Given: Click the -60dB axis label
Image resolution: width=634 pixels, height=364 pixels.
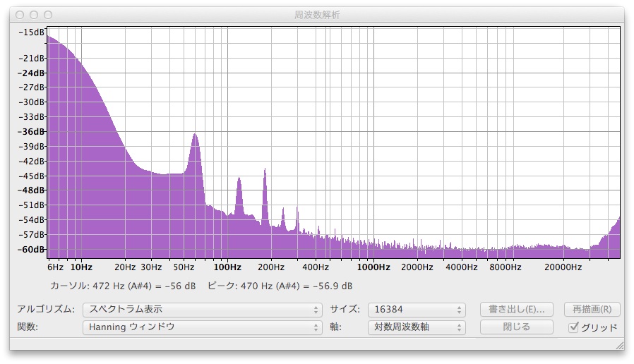Looking at the screenshot, I should pos(32,249).
